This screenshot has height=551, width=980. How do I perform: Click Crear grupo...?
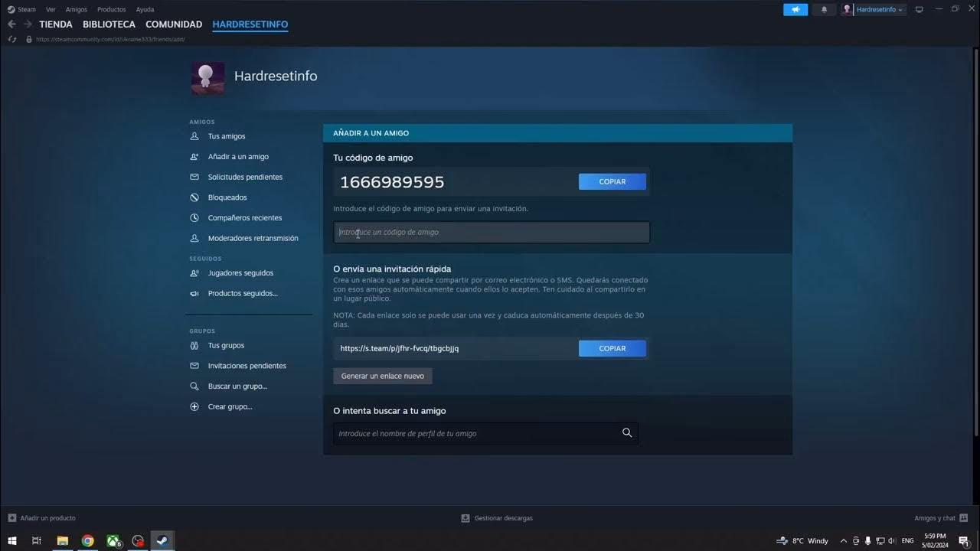click(x=230, y=406)
